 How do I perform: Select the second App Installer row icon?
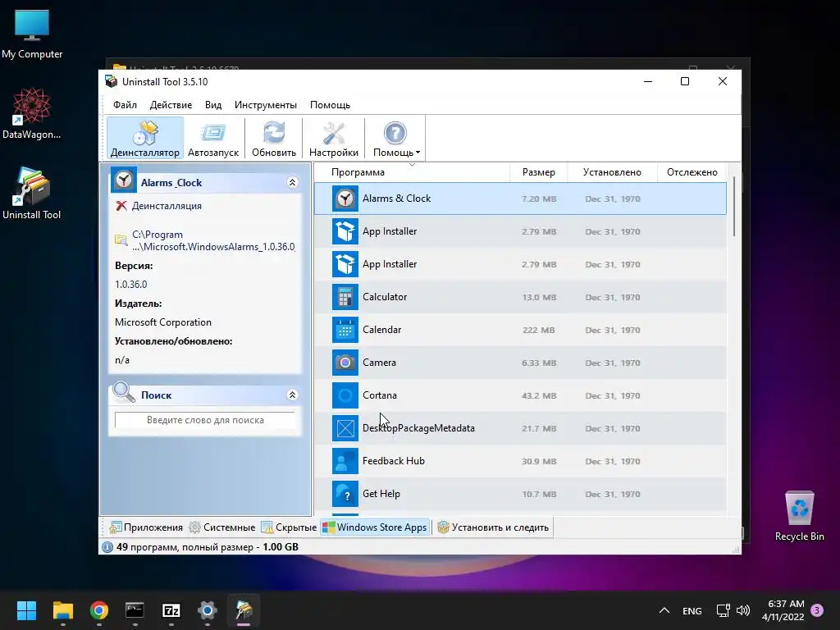click(x=345, y=264)
